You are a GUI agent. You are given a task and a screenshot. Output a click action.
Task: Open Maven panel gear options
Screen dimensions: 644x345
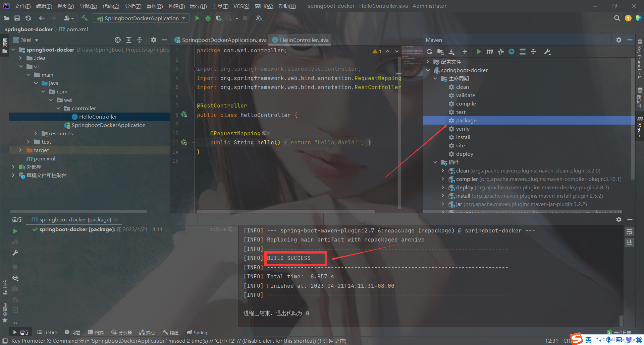pyautogui.click(x=619, y=40)
